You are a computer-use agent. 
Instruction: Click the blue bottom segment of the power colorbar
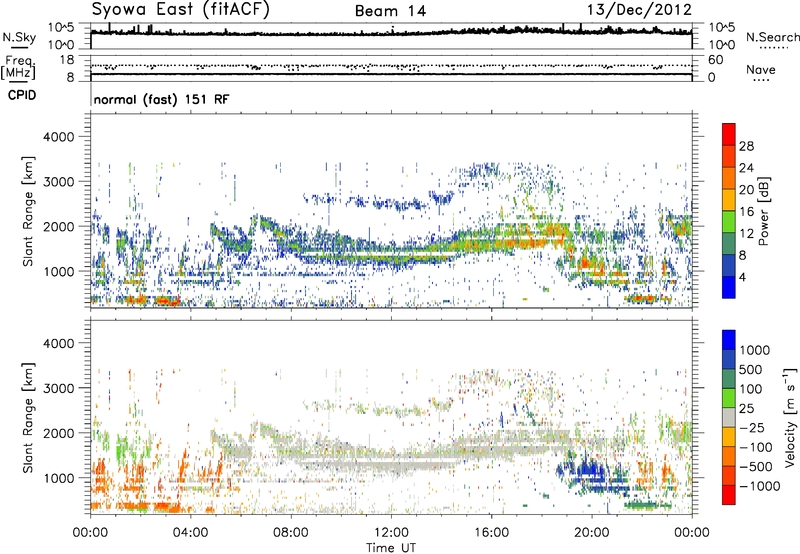729,287
